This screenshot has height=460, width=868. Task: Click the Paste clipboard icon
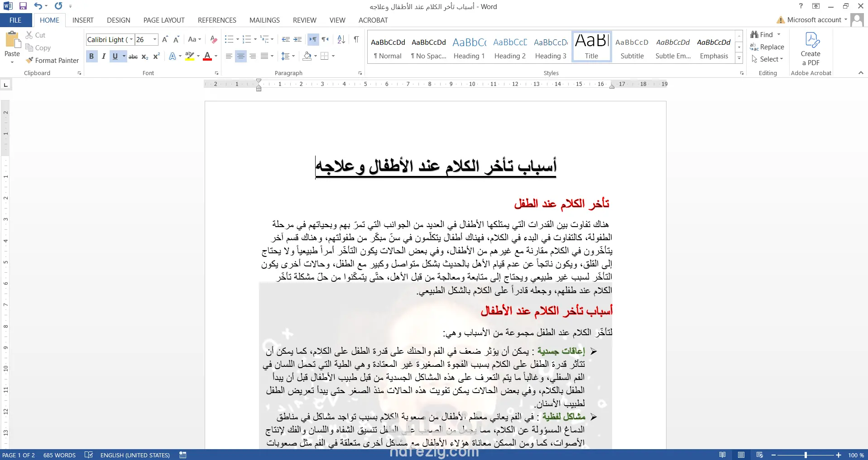tap(12, 40)
